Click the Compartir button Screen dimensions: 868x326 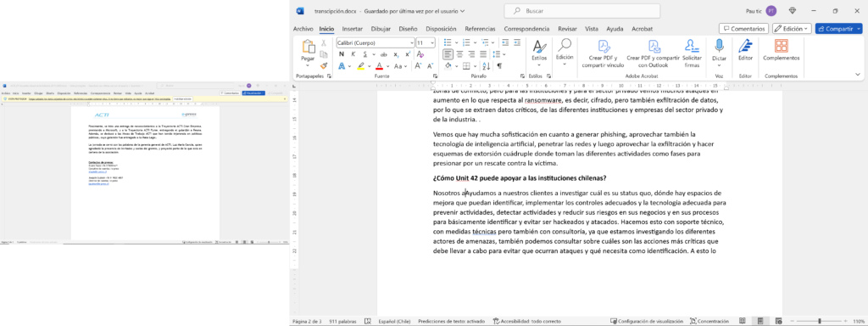838,28
